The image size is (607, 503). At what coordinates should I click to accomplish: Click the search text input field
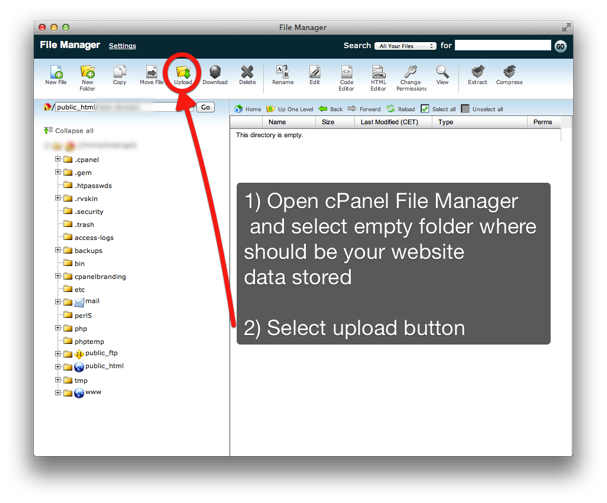point(502,45)
